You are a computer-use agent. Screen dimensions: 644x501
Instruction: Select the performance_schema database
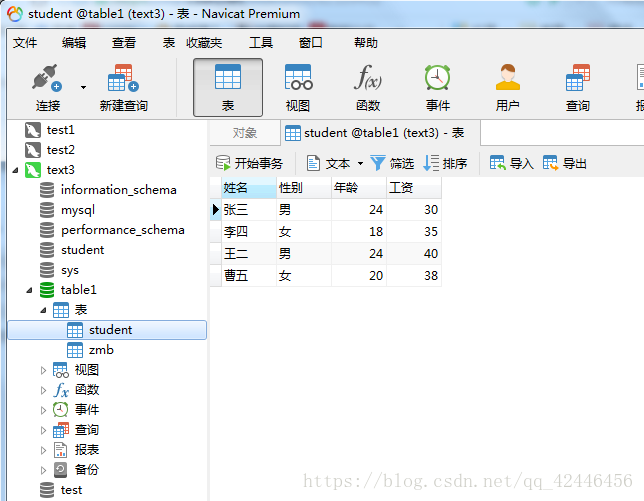[x=122, y=230]
